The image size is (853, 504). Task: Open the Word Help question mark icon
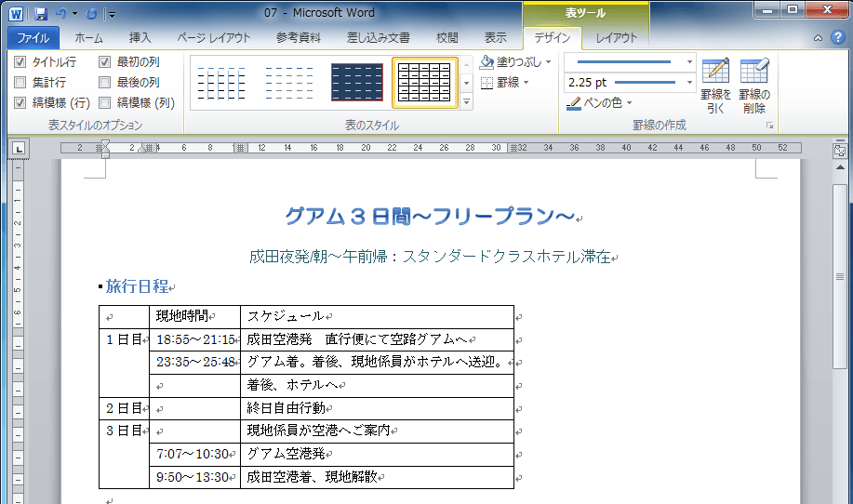(838, 37)
